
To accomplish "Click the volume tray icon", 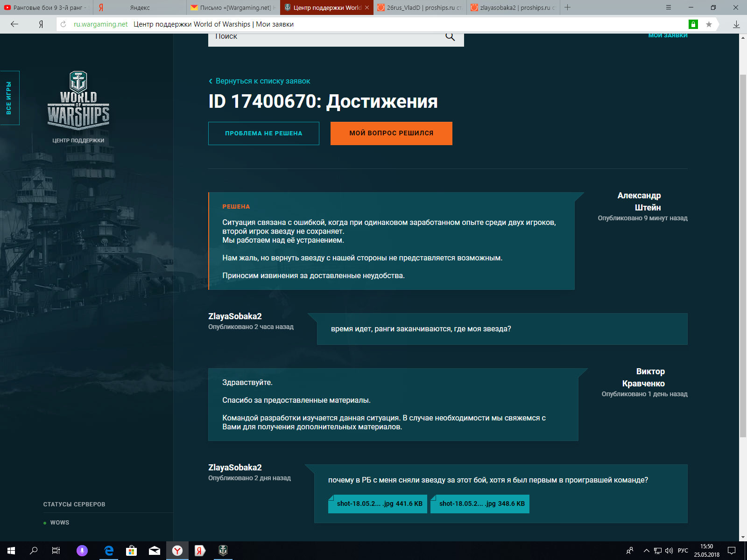I will [669, 551].
